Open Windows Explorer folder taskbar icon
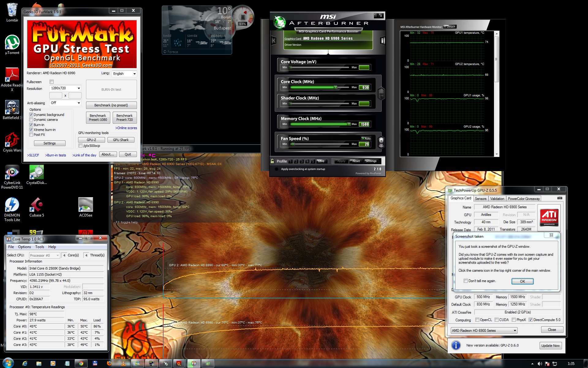The image size is (588, 368). [x=39, y=363]
